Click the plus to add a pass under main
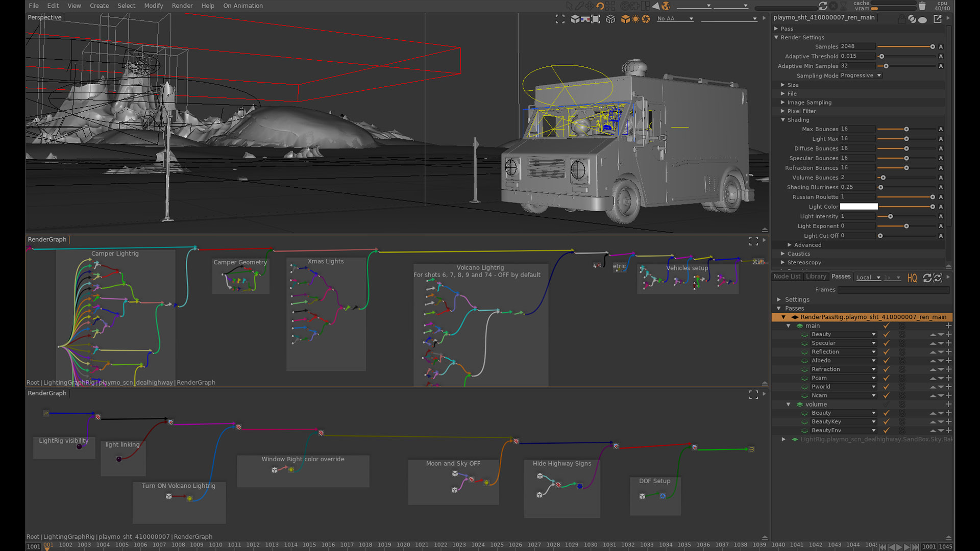 tap(948, 325)
